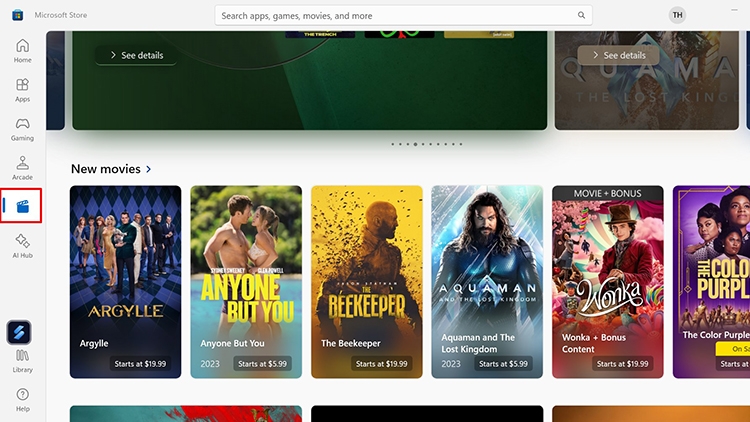This screenshot has width=750, height=422.
Task: Click Aquaman's Starts at $5.99 price tag
Action: click(503, 364)
